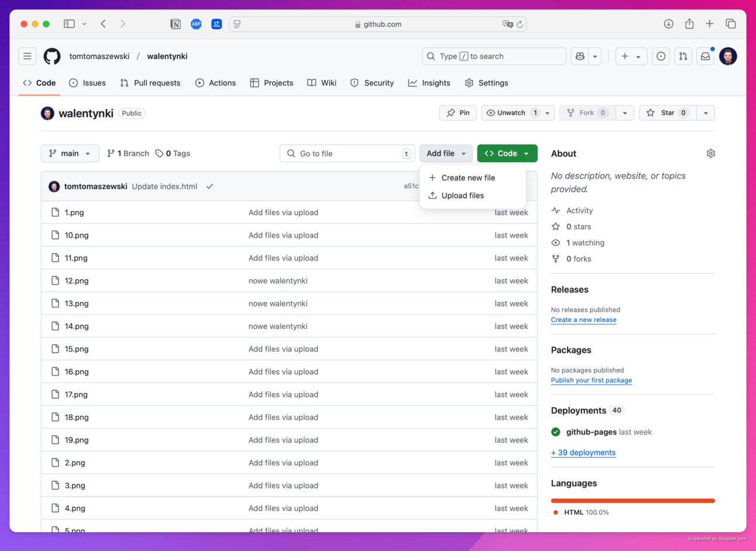Screen dimensions: 756x551
Task: Open pull requests icon in header
Action: [683, 56]
